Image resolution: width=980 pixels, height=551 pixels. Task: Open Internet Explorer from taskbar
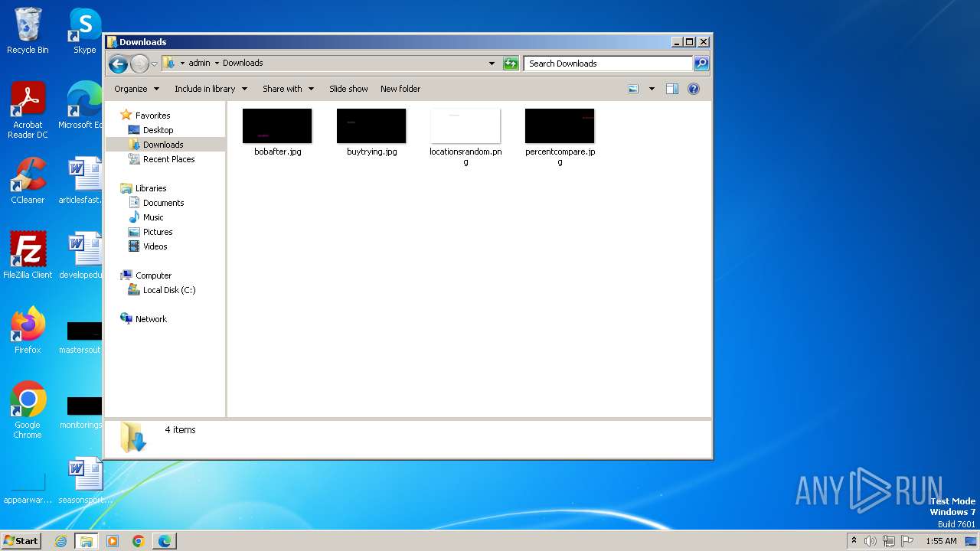[x=61, y=541]
